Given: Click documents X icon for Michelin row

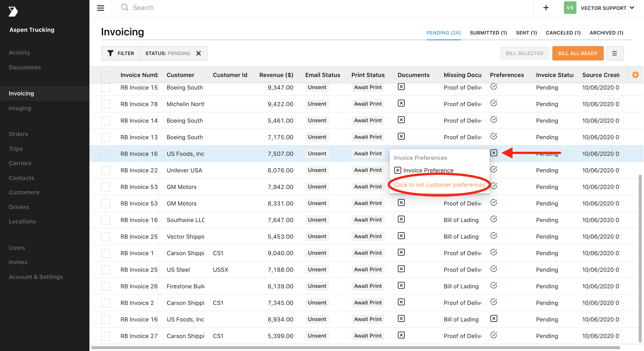Looking at the screenshot, I should (x=401, y=103).
